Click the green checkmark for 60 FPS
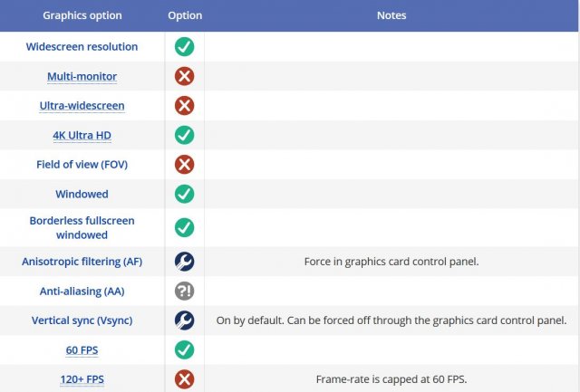This screenshot has width=580, height=392. tap(184, 349)
